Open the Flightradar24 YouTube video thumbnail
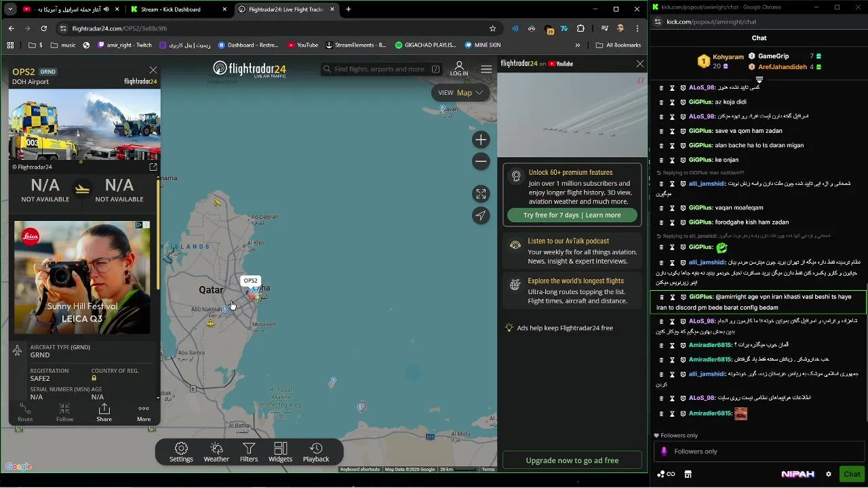This screenshot has height=488, width=868. (x=572, y=114)
